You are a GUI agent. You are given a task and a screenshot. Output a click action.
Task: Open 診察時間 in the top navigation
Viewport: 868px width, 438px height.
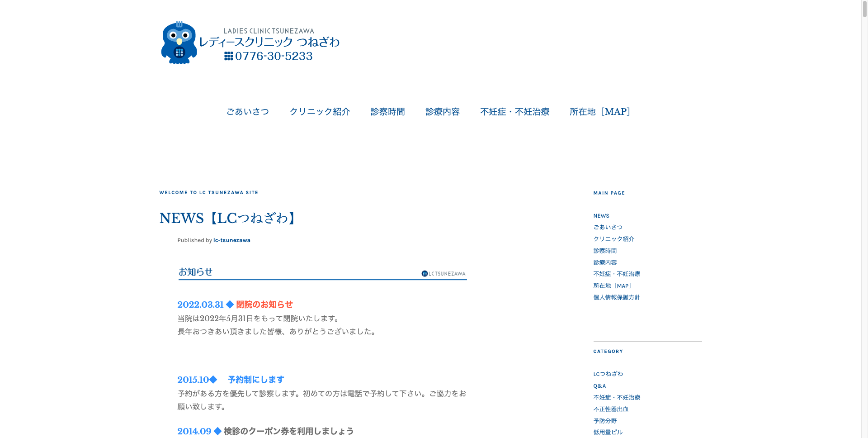pyautogui.click(x=388, y=112)
